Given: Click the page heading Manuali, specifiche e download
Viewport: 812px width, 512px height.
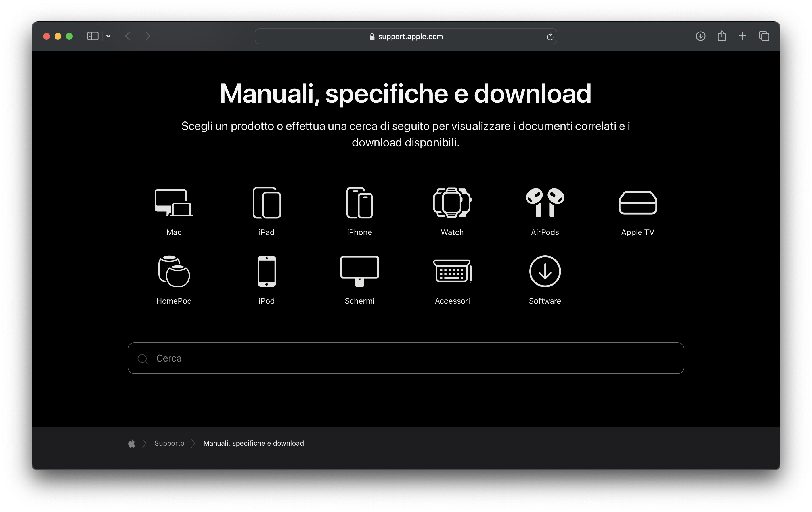Looking at the screenshot, I should [x=406, y=94].
